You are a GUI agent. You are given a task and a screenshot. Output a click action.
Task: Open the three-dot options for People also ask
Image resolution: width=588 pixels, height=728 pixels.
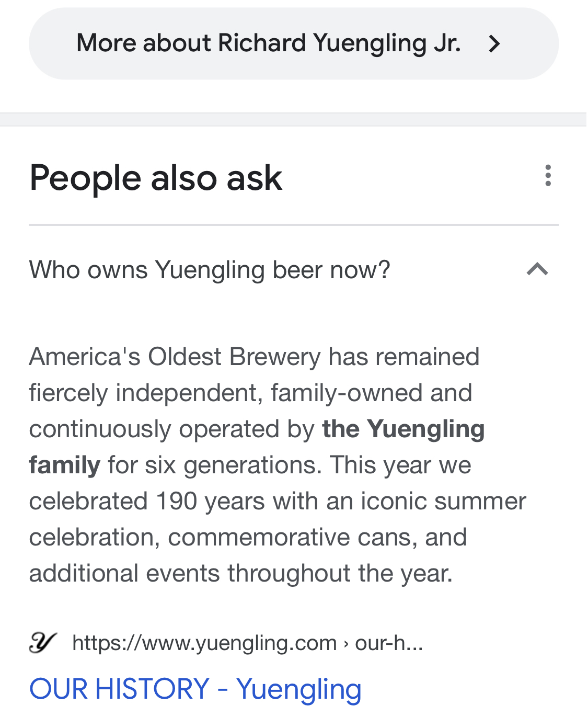coord(548,176)
